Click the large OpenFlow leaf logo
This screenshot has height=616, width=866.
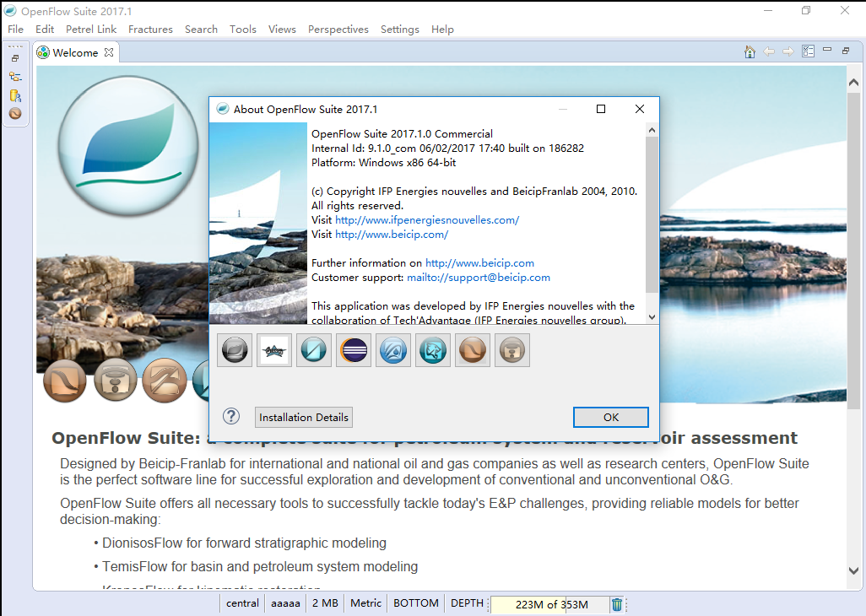128,146
